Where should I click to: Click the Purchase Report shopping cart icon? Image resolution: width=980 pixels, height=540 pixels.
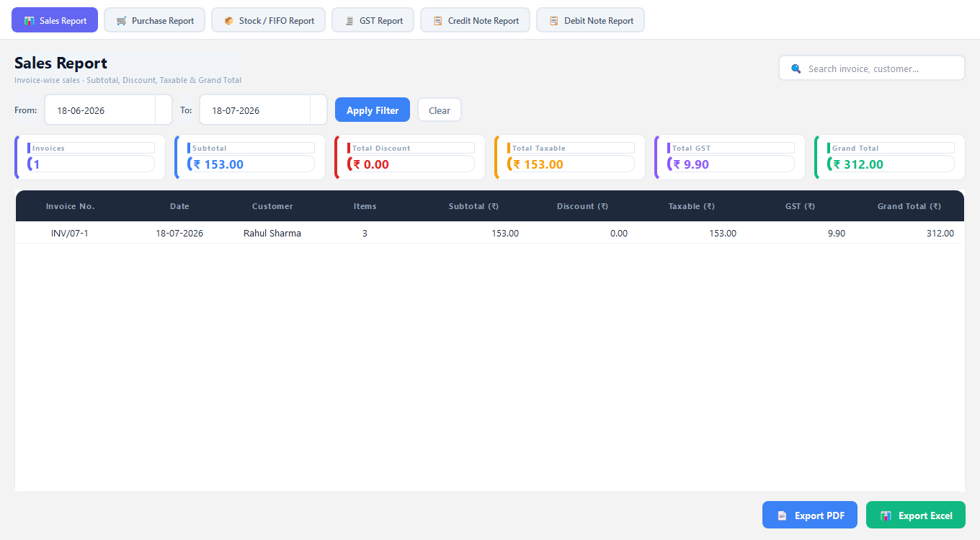coord(121,21)
